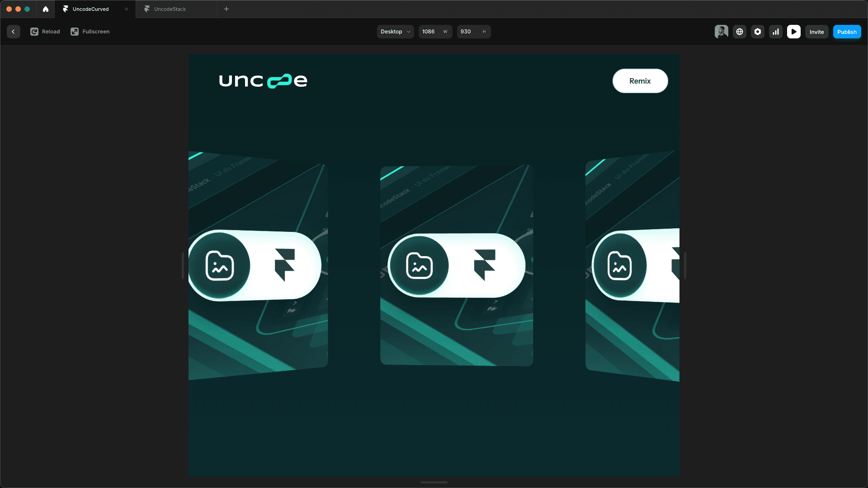Reload the preview
The width and height of the screenshot is (868, 488).
pyautogui.click(x=45, y=32)
